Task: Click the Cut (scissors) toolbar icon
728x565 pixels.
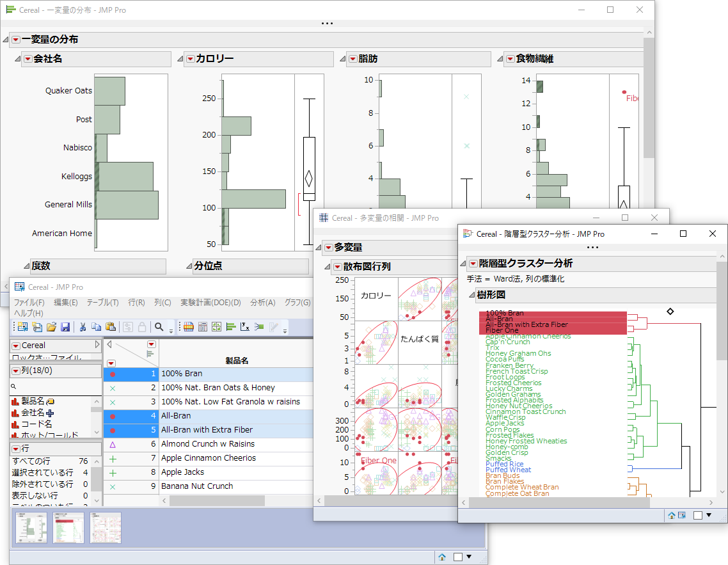Action: point(83,326)
